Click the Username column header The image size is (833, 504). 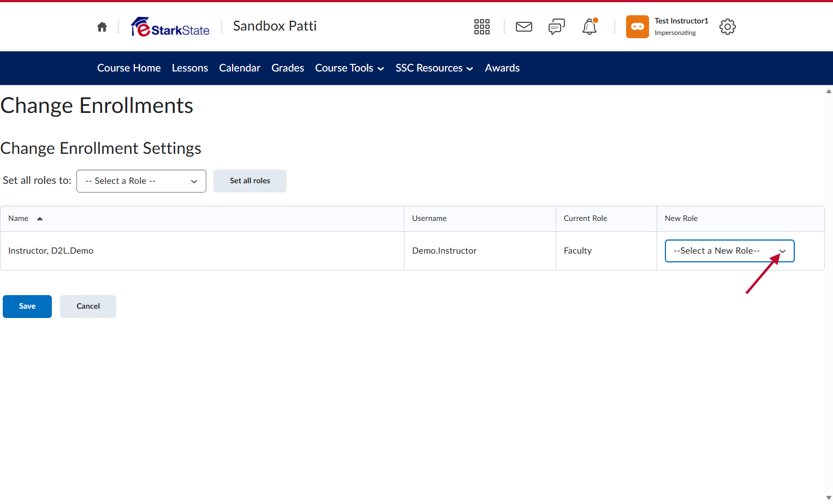[429, 219]
